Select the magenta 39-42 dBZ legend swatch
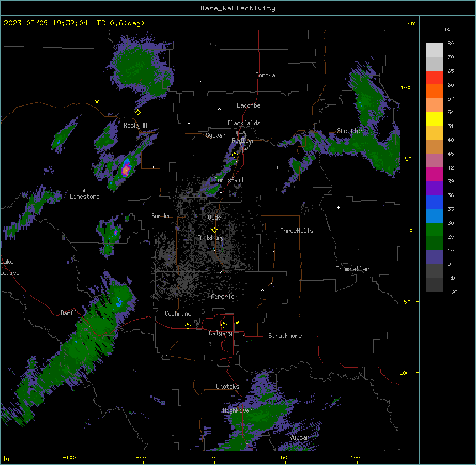This screenshot has width=476, height=465. 434,174
